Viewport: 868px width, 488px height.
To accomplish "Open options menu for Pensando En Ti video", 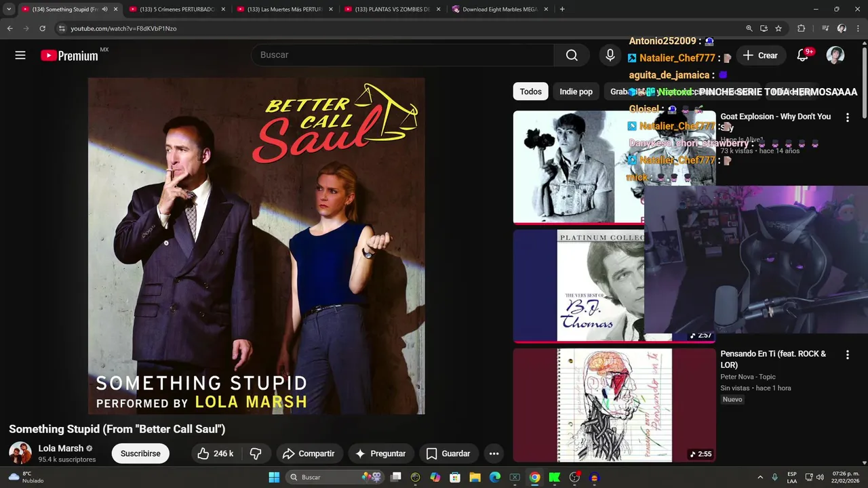I will (x=847, y=354).
